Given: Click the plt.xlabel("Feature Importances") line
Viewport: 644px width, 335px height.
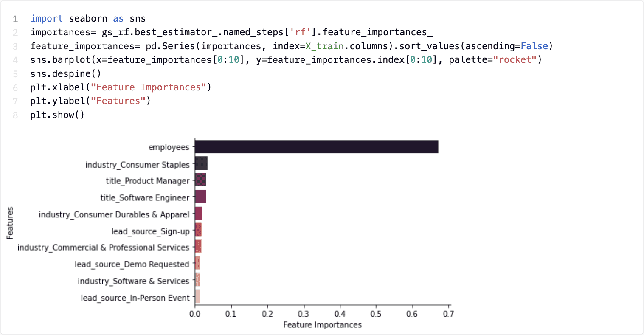Looking at the screenshot, I should 121,87.
